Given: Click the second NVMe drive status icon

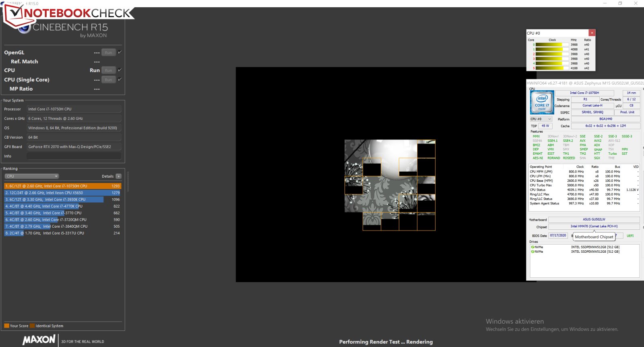Looking at the screenshot, I should [533, 251].
